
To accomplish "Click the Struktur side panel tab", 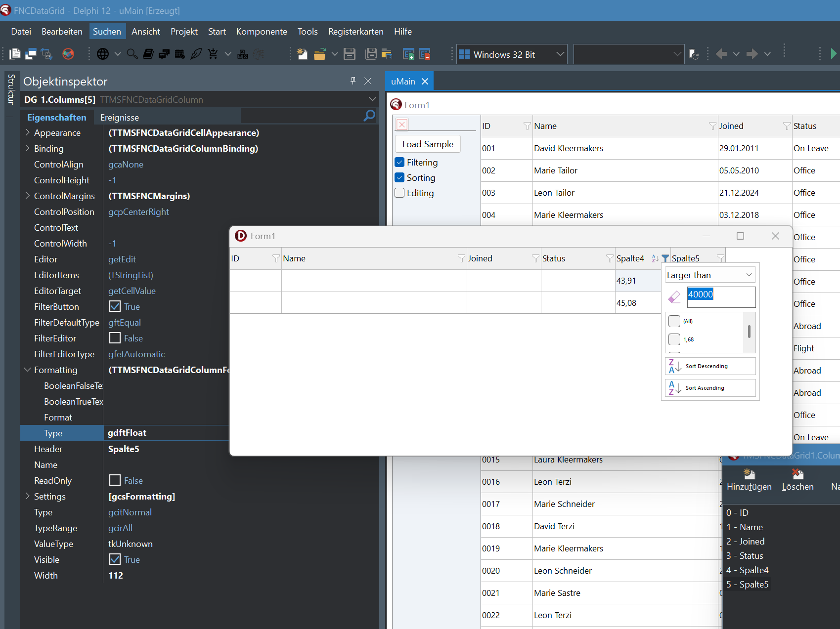I will (x=10, y=89).
